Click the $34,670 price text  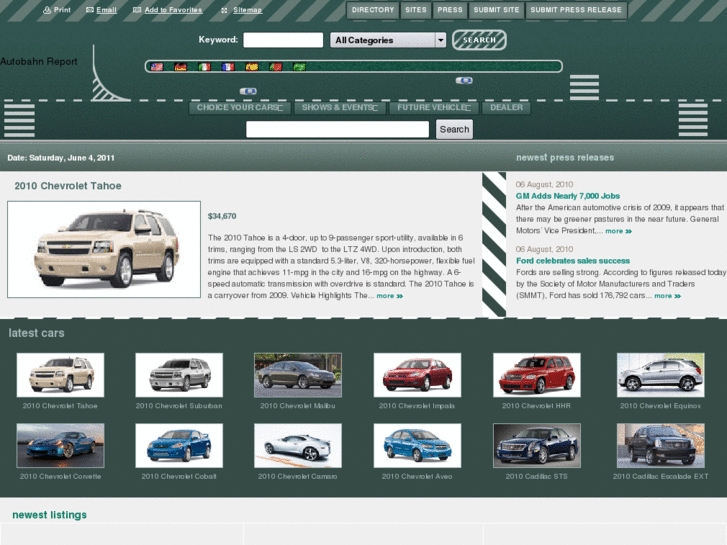pyautogui.click(x=222, y=216)
